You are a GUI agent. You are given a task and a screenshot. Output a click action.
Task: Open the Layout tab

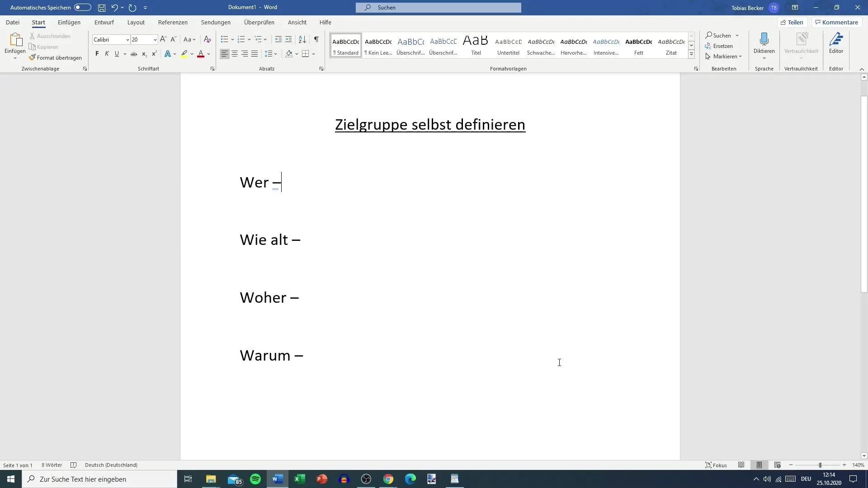coord(136,22)
